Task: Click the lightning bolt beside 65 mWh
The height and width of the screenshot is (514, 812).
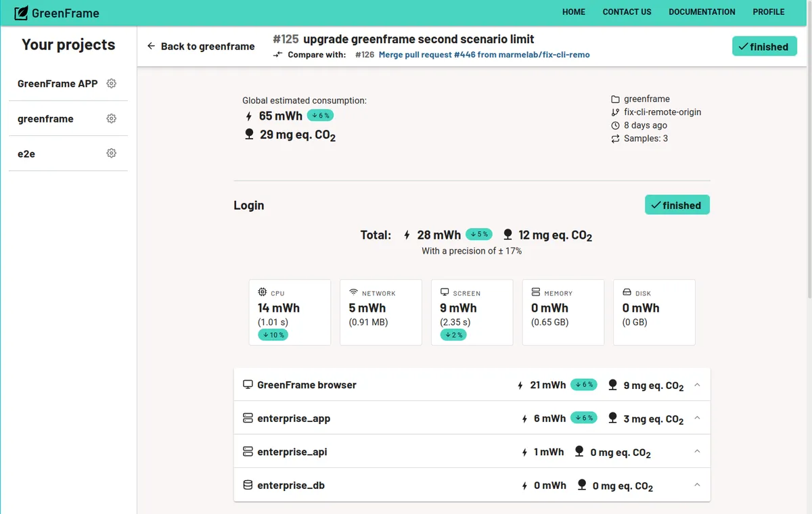Action: (248, 116)
